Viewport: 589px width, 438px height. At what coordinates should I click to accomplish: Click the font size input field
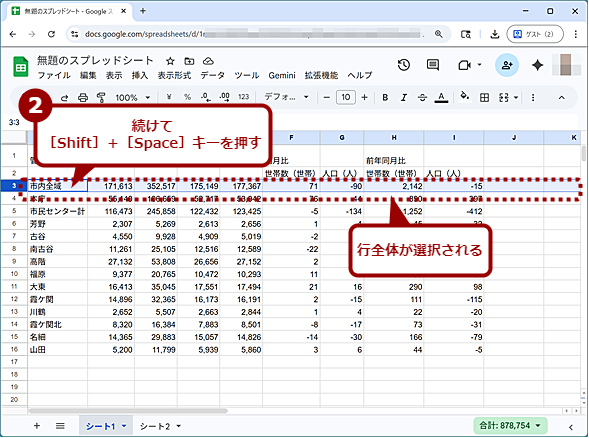(346, 97)
